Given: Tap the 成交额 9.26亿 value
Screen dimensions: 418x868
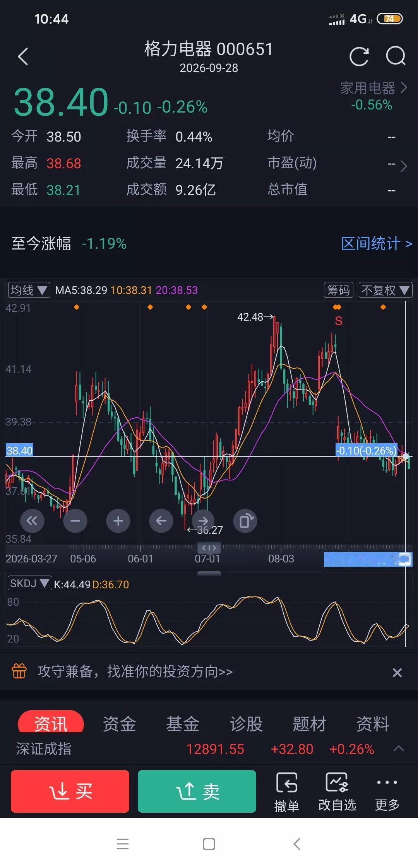Looking at the screenshot, I should click(x=195, y=190).
